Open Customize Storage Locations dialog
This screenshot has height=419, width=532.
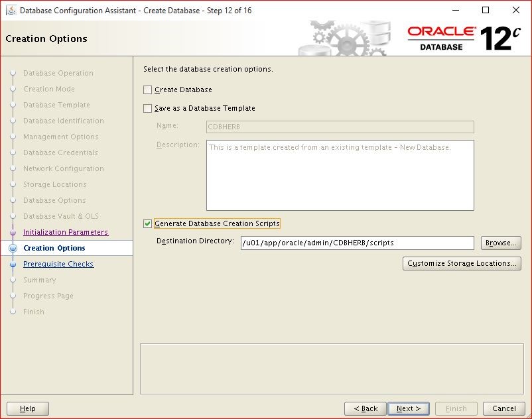(x=462, y=263)
